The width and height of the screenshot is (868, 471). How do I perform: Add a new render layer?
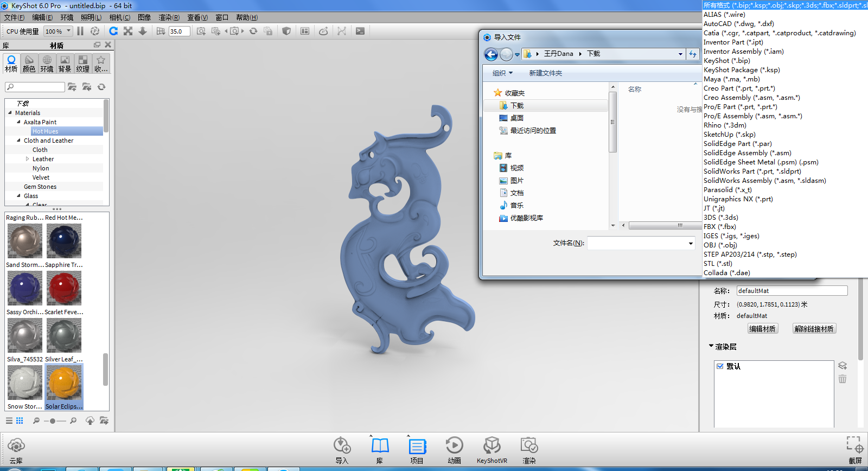click(842, 366)
